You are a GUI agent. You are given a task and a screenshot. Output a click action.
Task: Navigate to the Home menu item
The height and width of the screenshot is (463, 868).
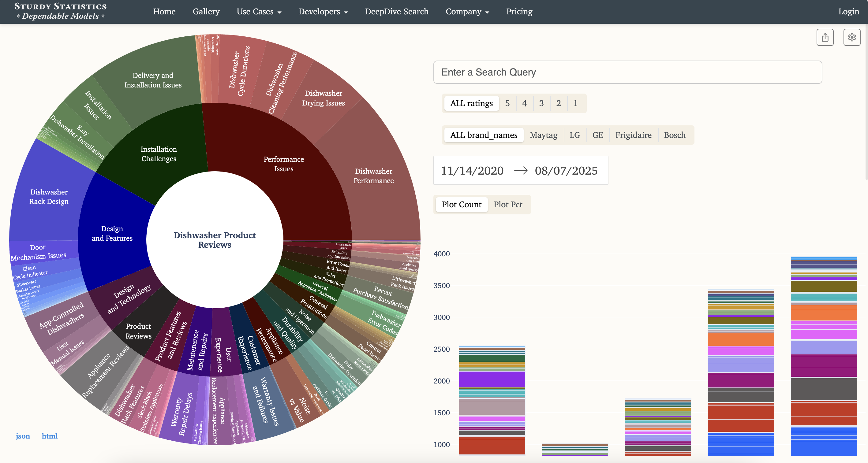[x=164, y=11]
